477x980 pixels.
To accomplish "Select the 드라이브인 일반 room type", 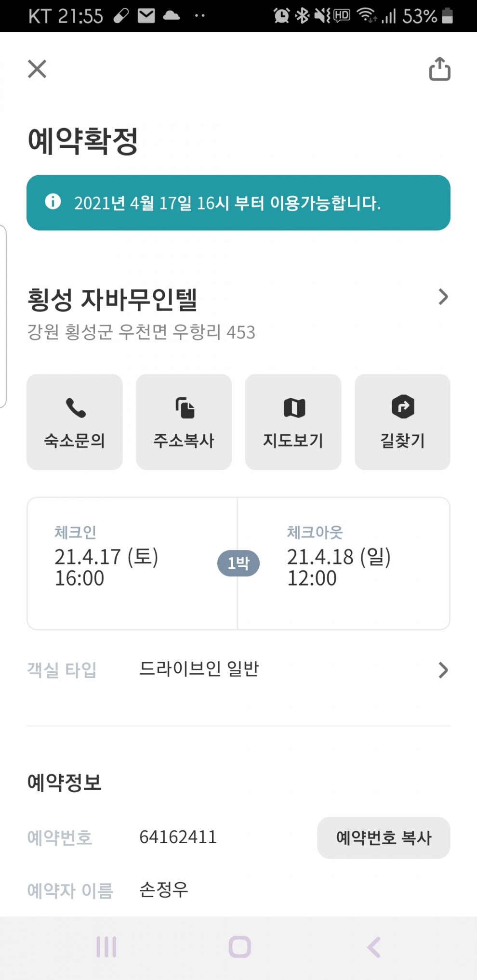I will [199, 669].
